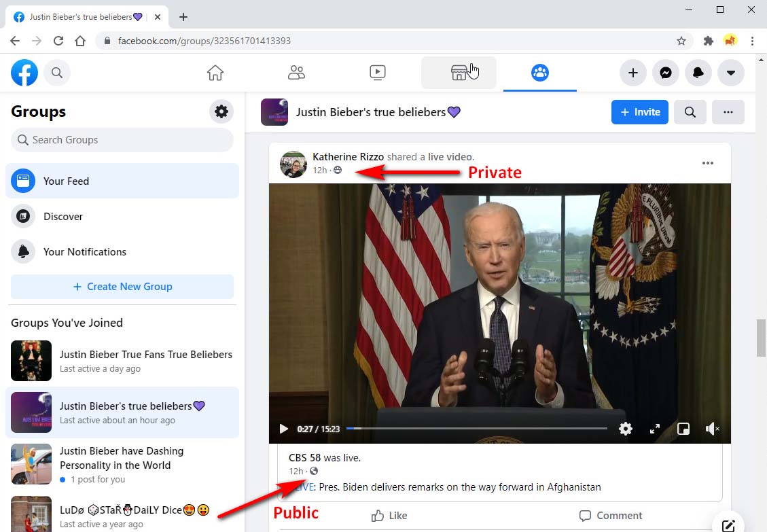Search inside the group with magnifier button
The width and height of the screenshot is (767, 532).
click(x=690, y=112)
